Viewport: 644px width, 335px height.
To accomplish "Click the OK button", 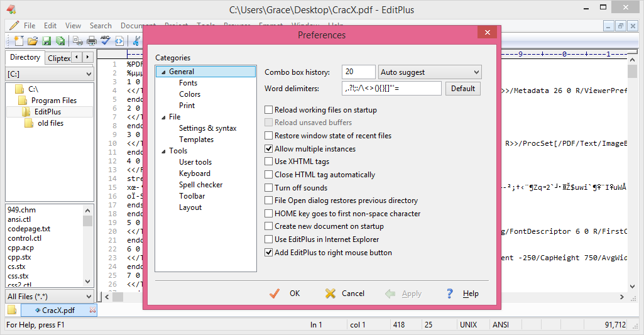I will pyautogui.click(x=285, y=294).
